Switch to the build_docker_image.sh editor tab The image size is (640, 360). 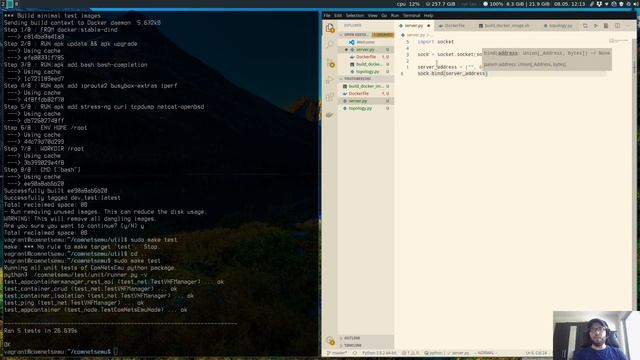coord(506,26)
